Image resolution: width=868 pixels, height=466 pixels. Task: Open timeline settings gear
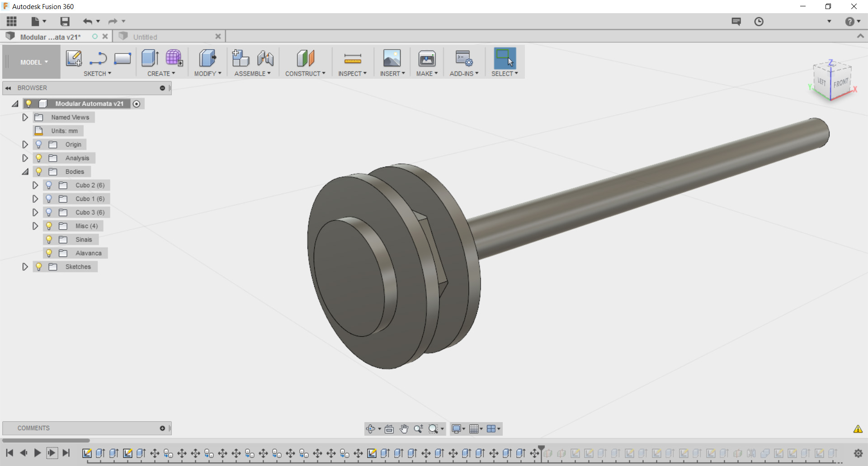[858, 453]
